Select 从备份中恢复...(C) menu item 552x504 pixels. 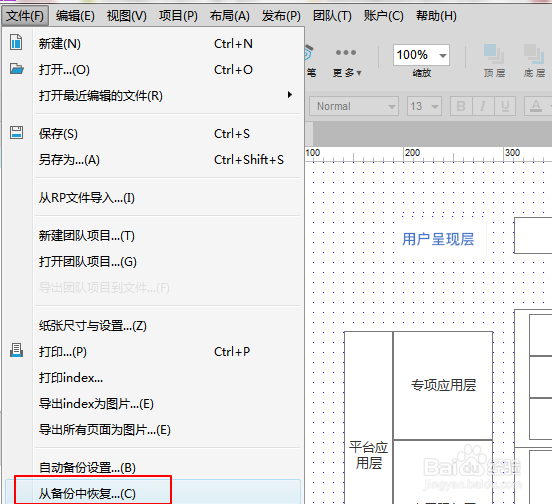click(153, 492)
